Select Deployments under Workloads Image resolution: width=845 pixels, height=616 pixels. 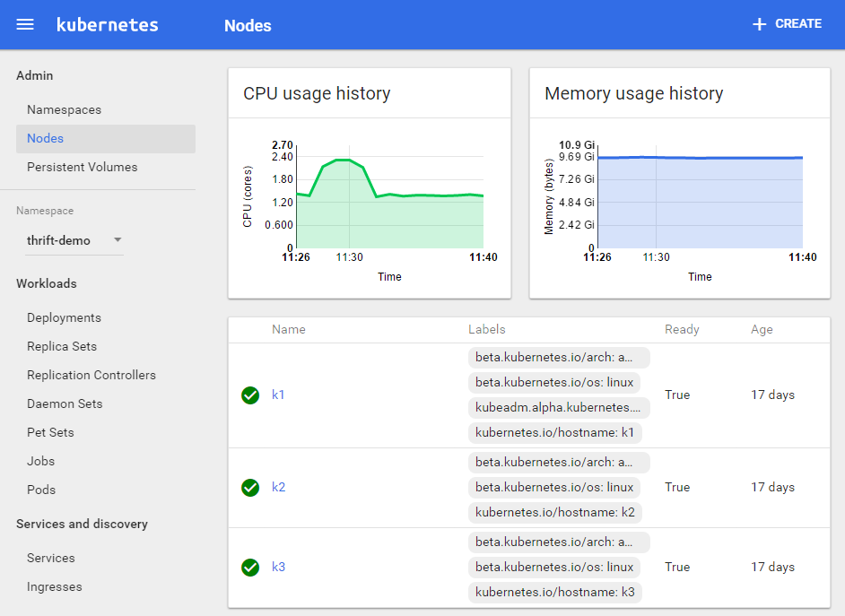[x=64, y=317]
